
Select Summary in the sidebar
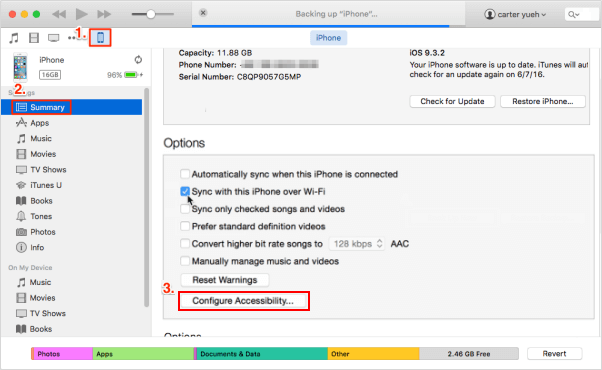(x=71, y=107)
